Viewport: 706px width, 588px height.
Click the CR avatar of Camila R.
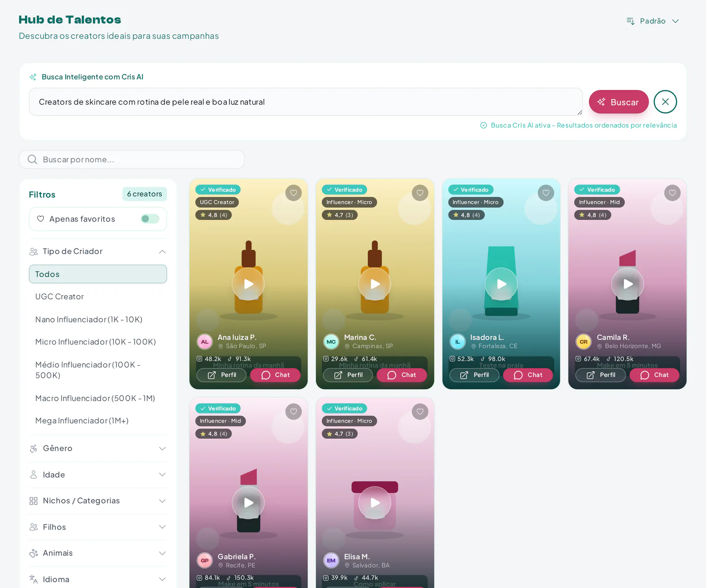(x=583, y=341)
